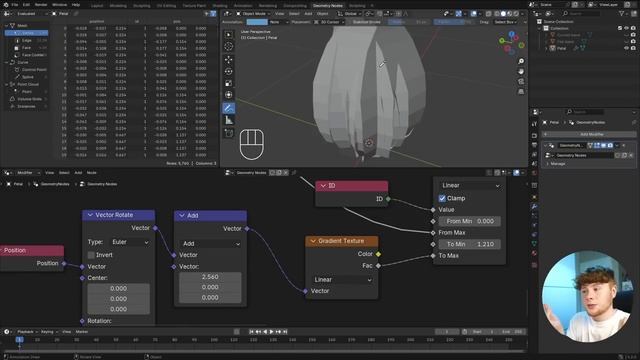This screenshot has height=360, width=640.
Task: Click the From Min 0.000 value slider
Action: 470,221
